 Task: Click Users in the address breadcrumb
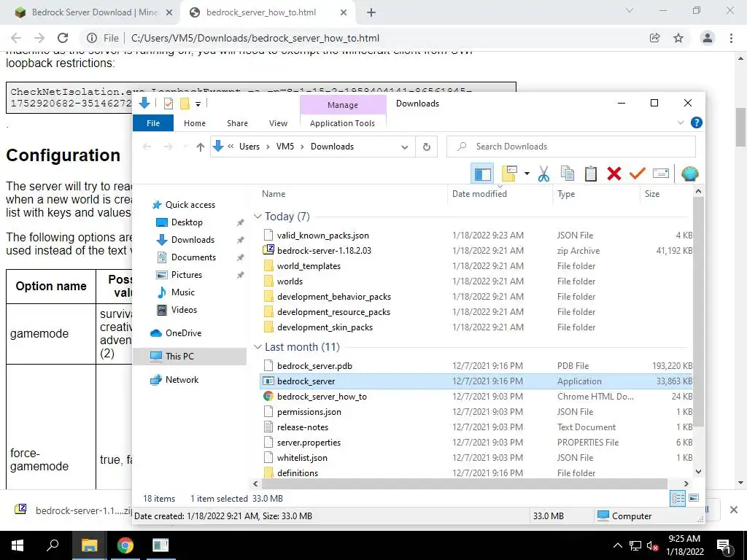[x=249, y=147]
